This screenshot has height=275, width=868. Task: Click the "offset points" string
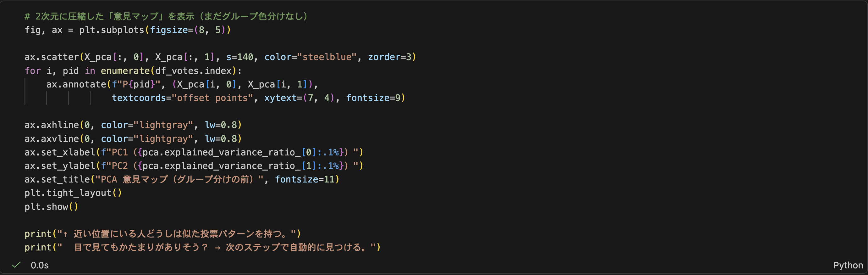click(x=213, y=98)
